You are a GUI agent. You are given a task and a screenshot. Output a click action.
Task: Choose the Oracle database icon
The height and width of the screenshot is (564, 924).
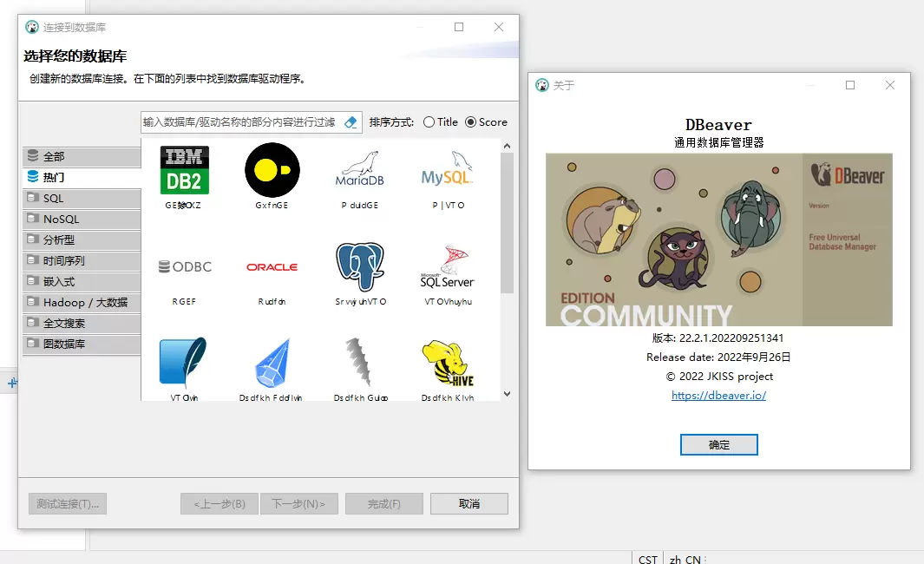tap(272, 267)
